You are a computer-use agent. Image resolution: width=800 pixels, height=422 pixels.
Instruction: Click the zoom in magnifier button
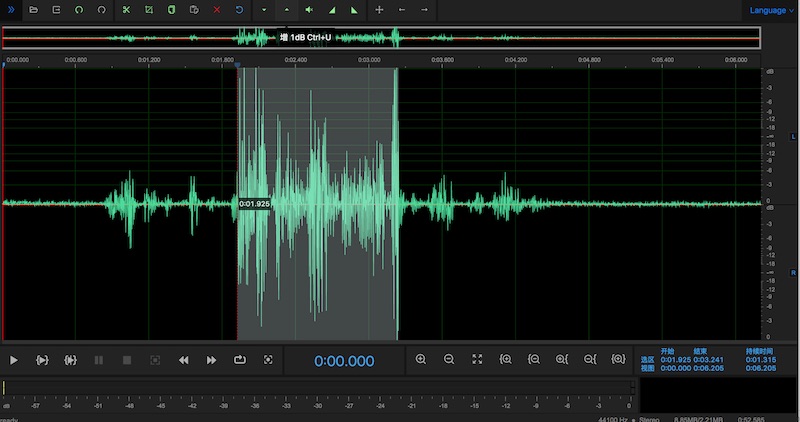[420, 360]
